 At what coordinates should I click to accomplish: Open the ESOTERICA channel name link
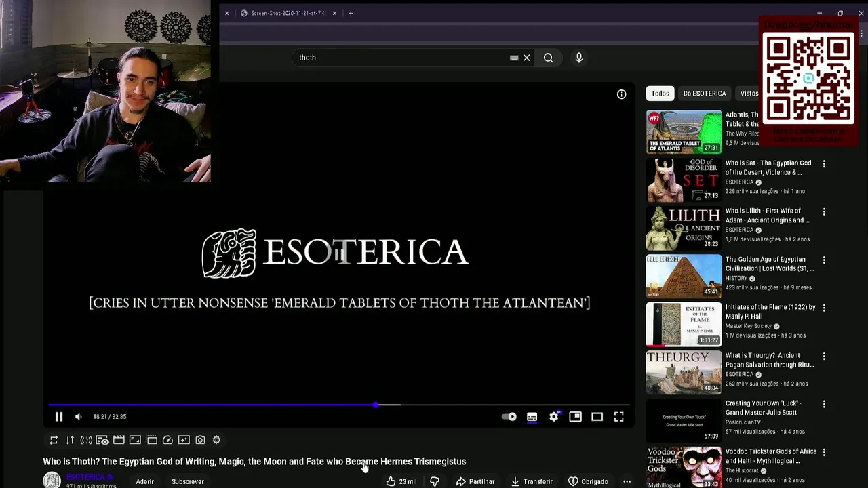click(85, 477)
